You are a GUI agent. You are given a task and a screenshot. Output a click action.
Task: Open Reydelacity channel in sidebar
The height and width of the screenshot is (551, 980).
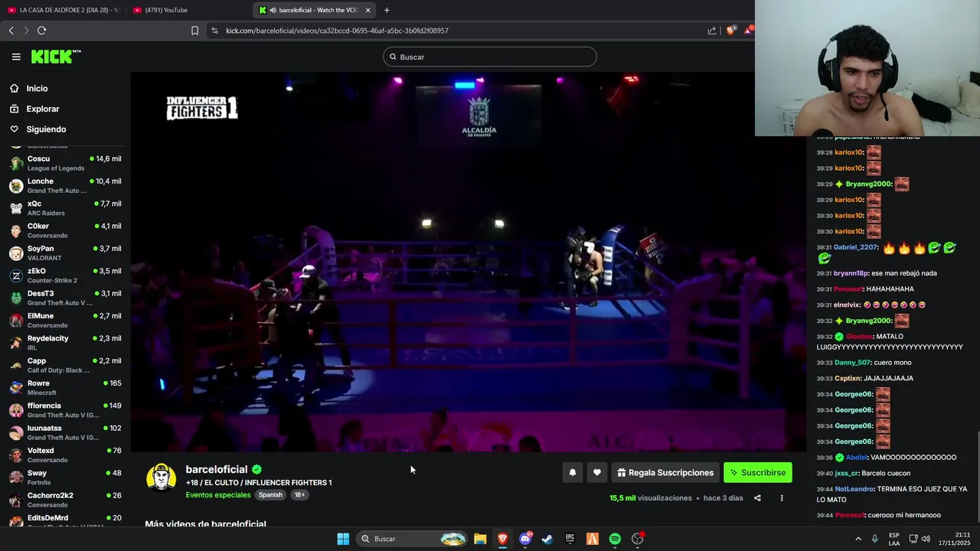pyautogui.click(x=65, y=343)
